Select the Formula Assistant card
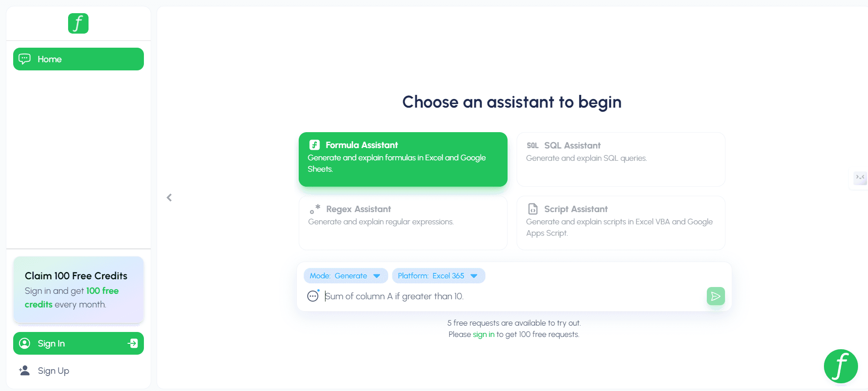 (x=403, y=159)
